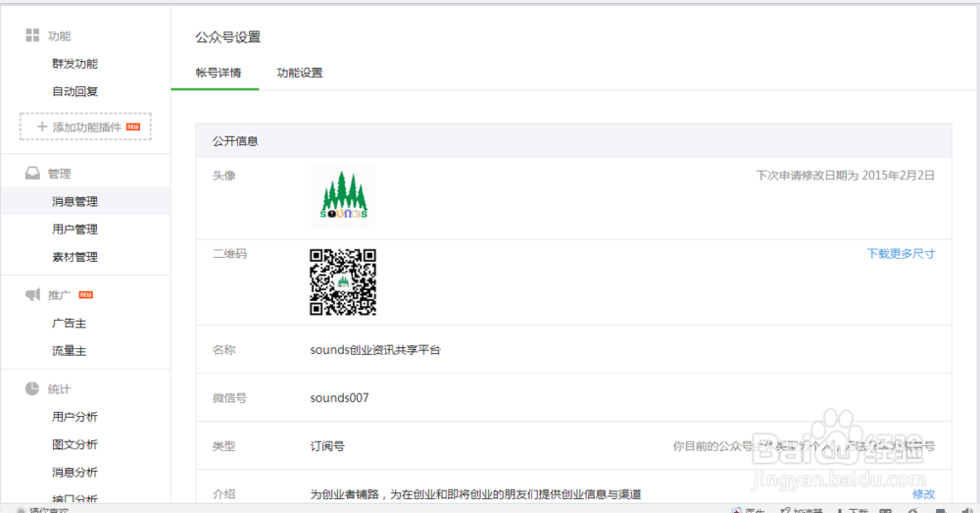The height and width of the screenshot is (513, 980).
Task: Click the 修改 link in 介绍 row
Action: 924,494
